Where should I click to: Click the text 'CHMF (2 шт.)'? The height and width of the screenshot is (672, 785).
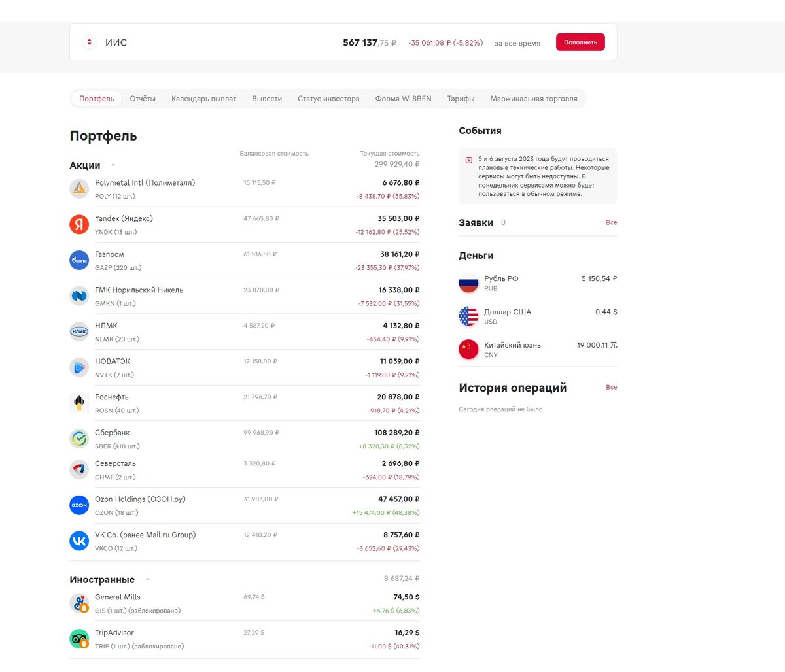[x=115, y=477]
